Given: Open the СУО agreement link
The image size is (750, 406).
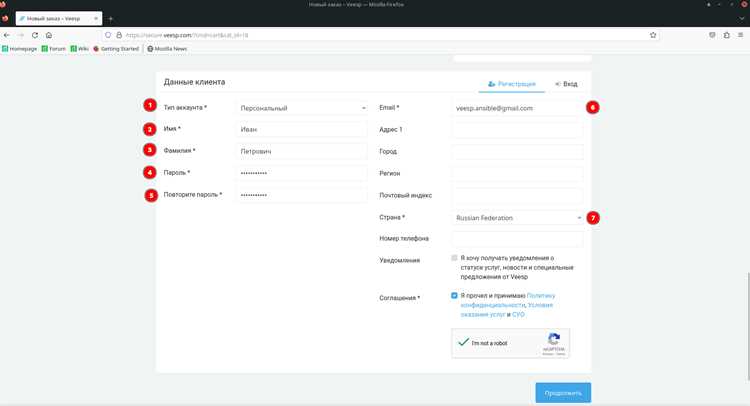Looking at the screenshot, I should (x=518, y=315).
